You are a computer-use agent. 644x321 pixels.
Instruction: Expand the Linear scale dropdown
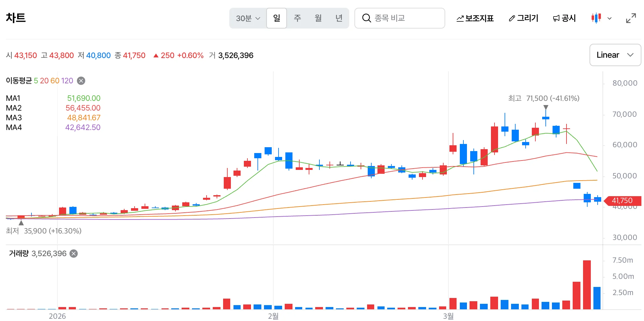(x=615, y=55)
